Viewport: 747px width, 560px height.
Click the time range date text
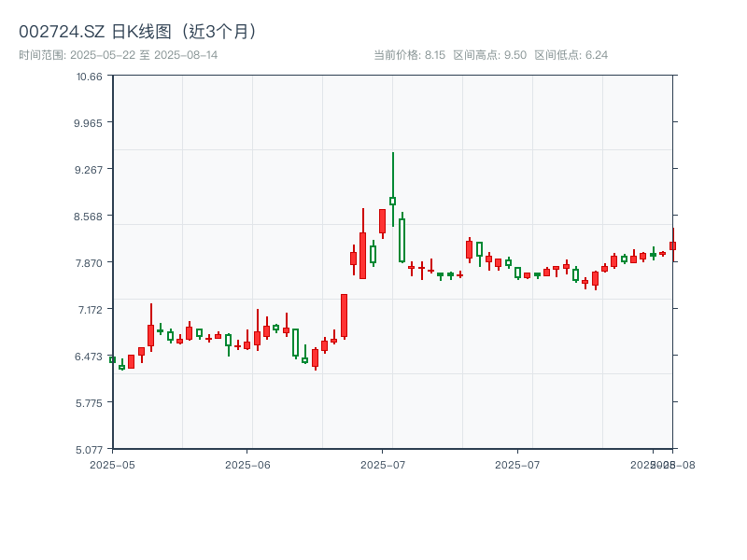[119, 55]
